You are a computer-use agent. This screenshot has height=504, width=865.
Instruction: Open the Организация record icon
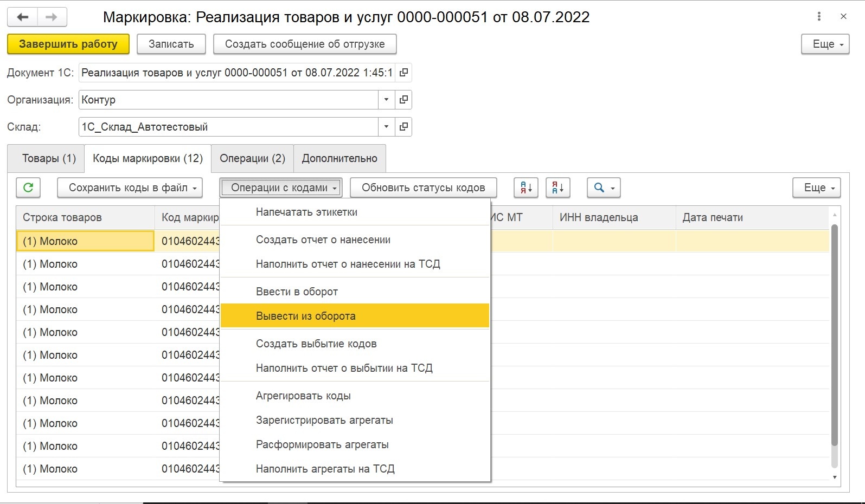click(x=403, y=100)
